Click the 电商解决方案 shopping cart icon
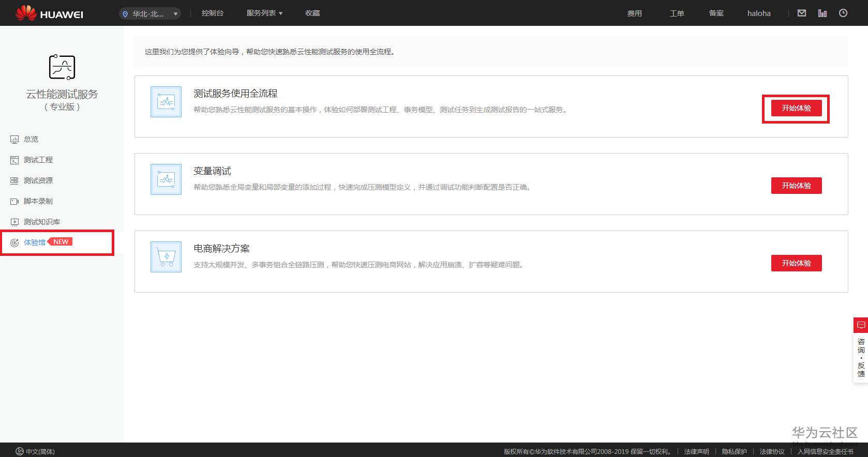The width and height of the screenshot is (868, 457). [x=166, y=257]
